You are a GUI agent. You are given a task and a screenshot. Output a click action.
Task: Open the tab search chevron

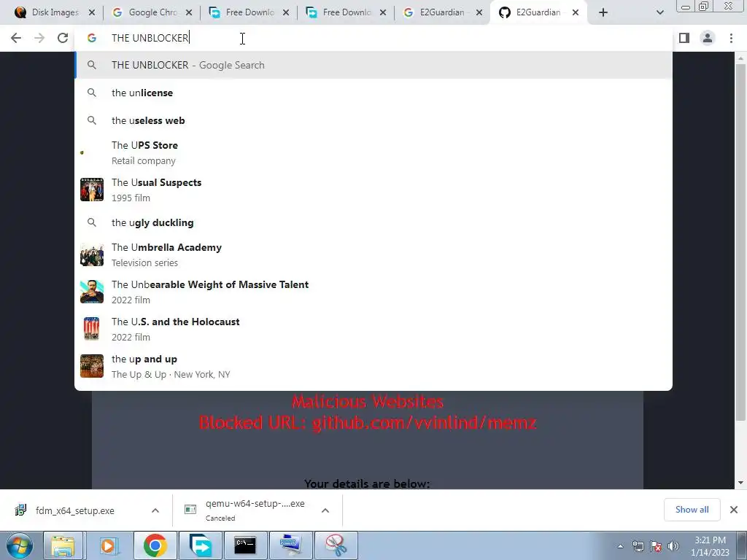click(x=659, y=12)
